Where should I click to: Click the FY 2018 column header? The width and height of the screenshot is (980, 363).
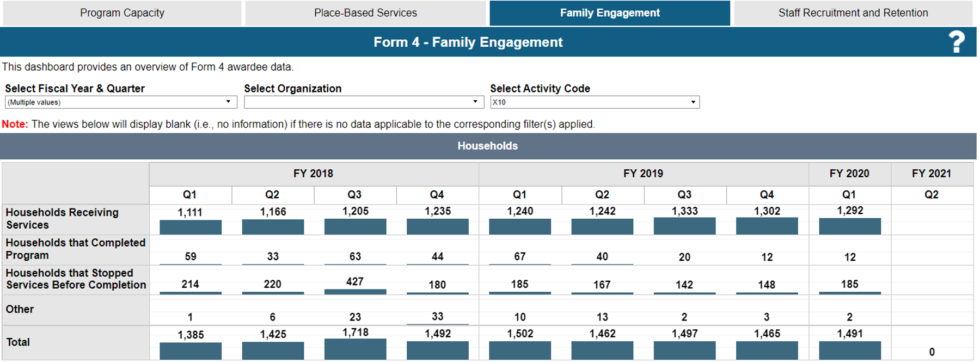pos(314,174)
